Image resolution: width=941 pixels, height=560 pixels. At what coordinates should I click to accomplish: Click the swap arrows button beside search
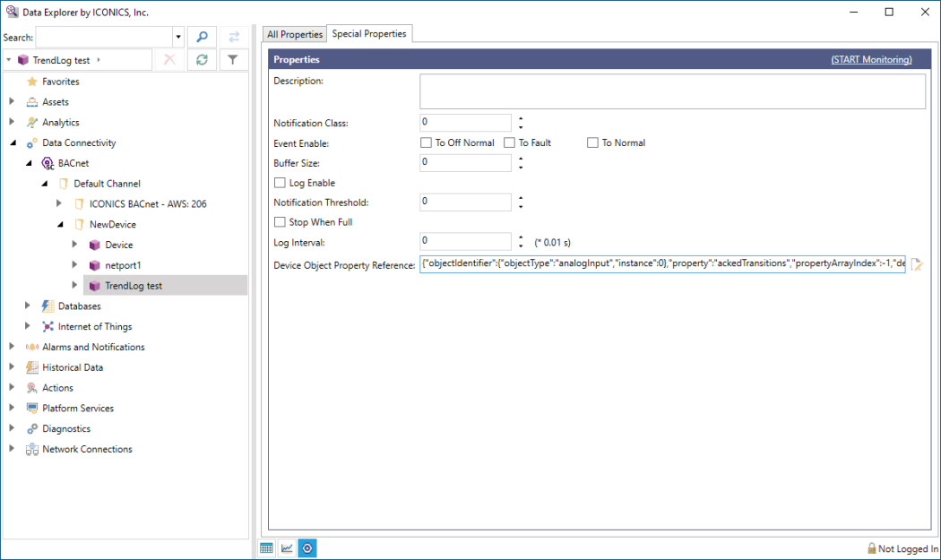point(234,38)
